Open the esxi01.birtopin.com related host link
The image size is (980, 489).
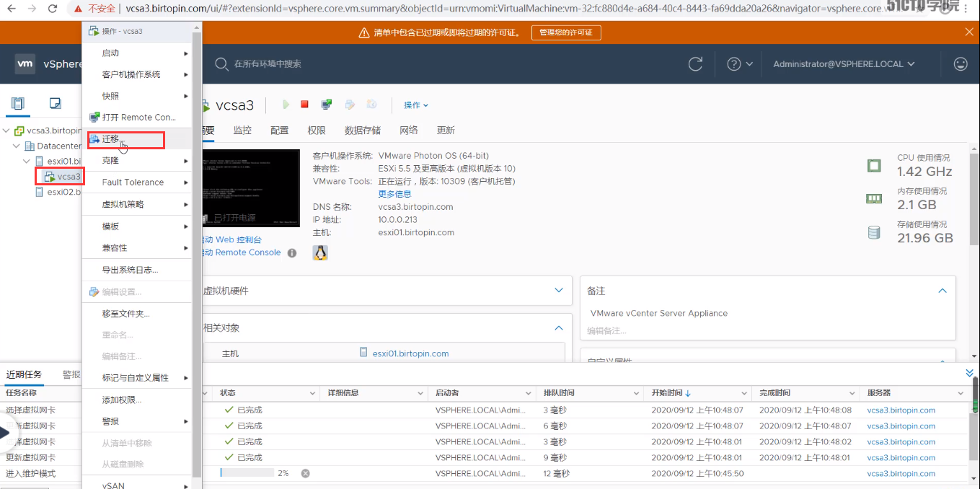pyautogui.click(x=410, y=353)
